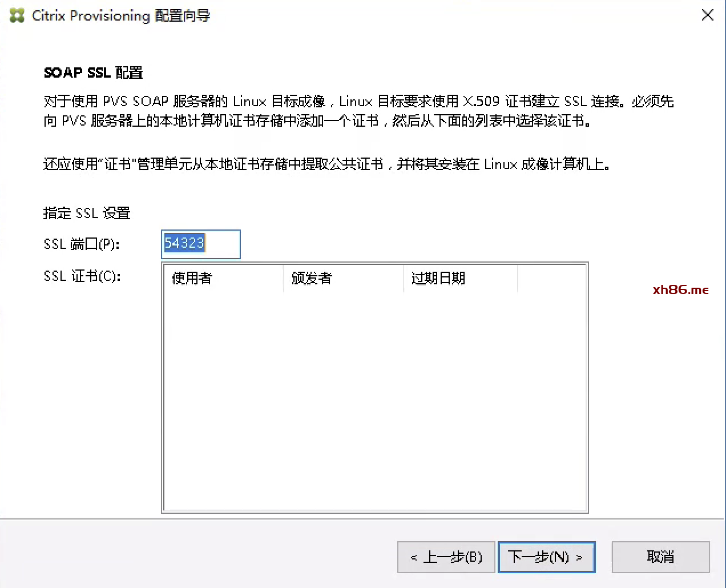The width and height of the screenshot is (726, 588).
Task: Click the SSL 证书(C) label
Action: (x=82, y=276)
